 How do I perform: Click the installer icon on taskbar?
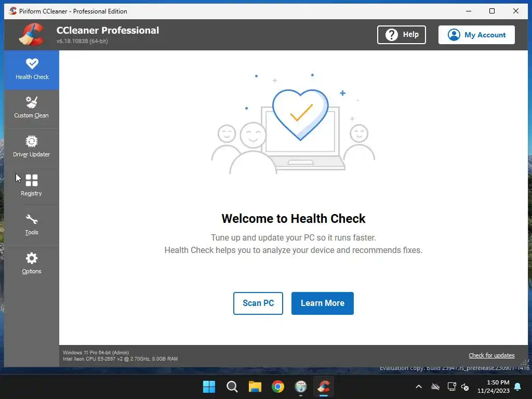pyautogui.click(x=301, y=387)
